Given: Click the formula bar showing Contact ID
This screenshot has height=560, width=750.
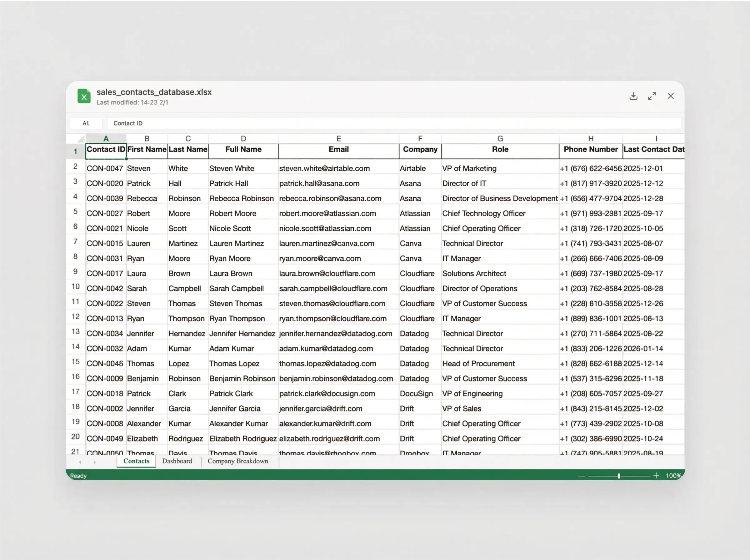Looking at the screenshot, I should coord(393,123).
